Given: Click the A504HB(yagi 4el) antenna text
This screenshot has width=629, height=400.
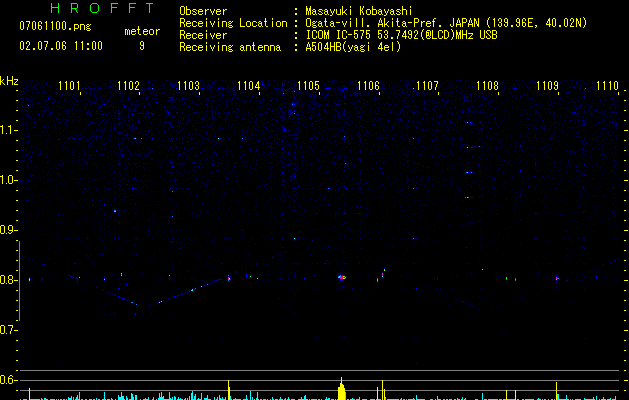Looking at the screenshot, I should [x=353, y=47].
